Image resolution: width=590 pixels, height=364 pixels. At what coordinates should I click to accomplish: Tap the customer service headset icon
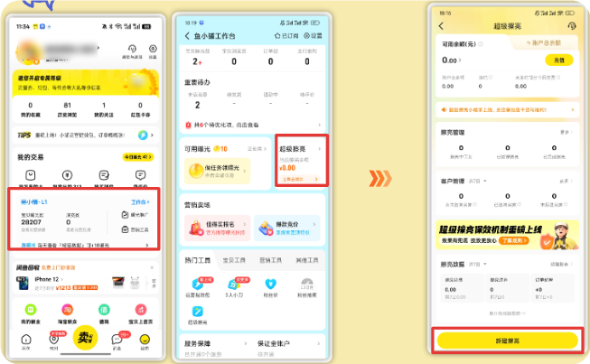pos(572,26)
